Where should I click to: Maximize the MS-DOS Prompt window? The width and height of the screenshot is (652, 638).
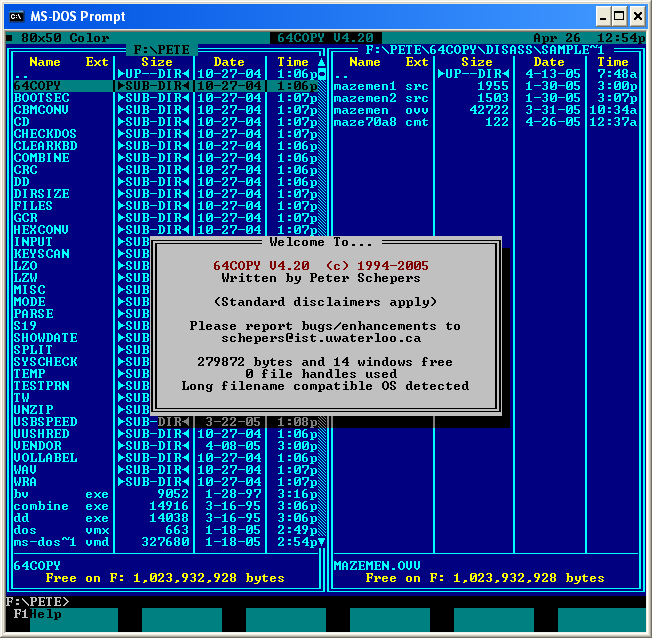619,16
